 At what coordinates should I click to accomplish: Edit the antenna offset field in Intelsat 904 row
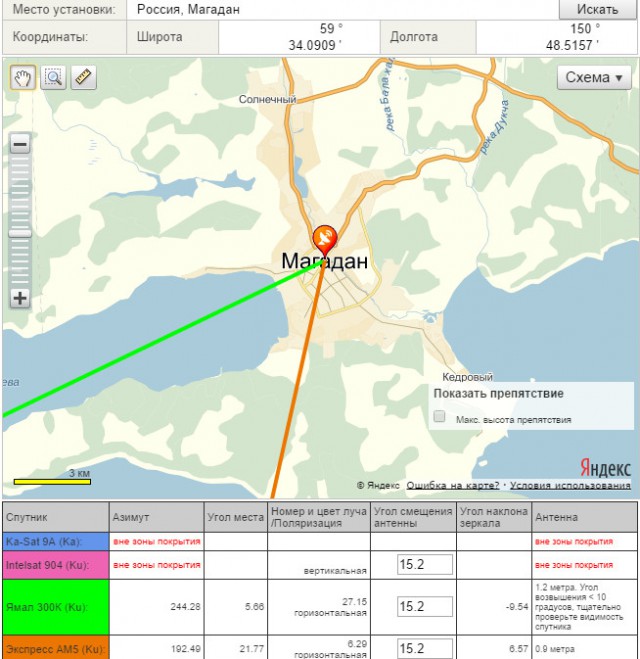click(x=424, y=564)
